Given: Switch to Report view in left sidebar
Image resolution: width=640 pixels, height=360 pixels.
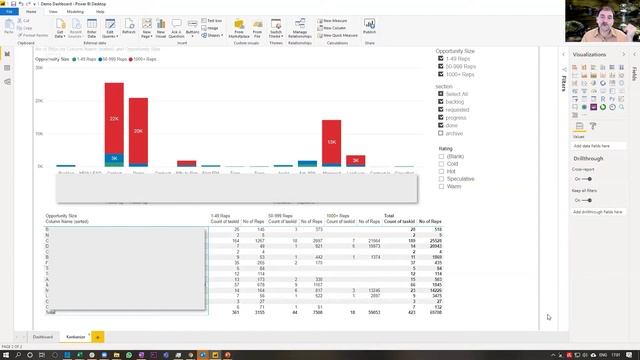Looking at the screenshot, I should [x=7, y=54].
